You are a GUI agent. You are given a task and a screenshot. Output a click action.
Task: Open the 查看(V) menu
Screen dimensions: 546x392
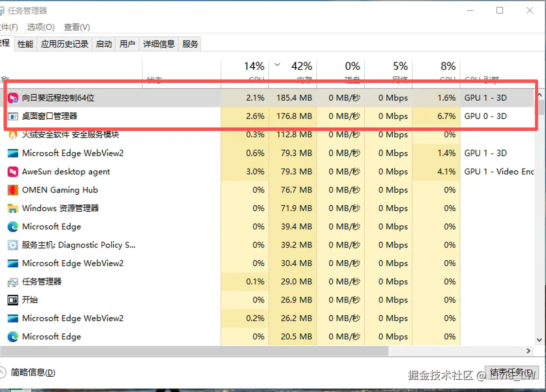[x=77, y=27]
